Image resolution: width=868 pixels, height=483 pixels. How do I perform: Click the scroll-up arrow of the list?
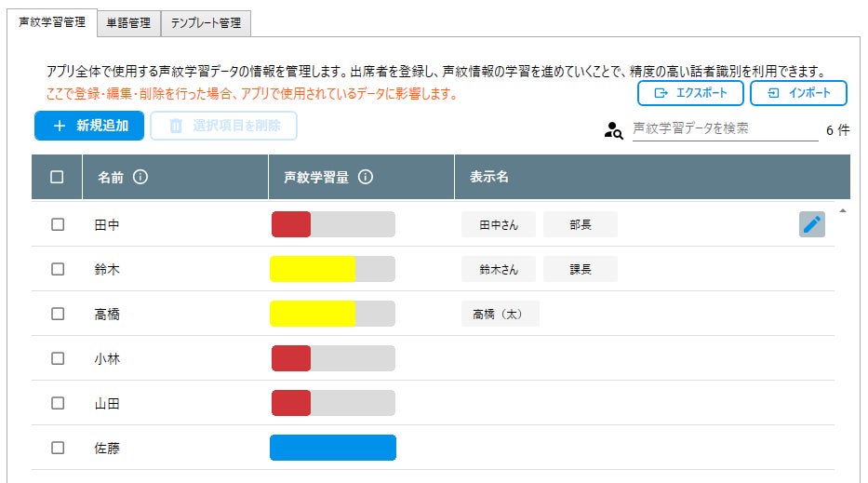pos(843,211)
